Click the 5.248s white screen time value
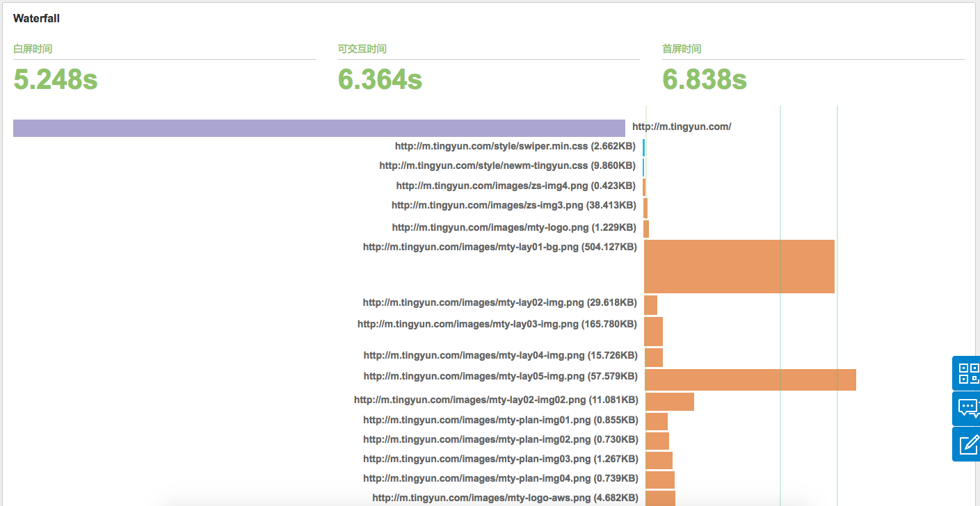Viewport: 980px width, 506px height. (x=56, y=80)
